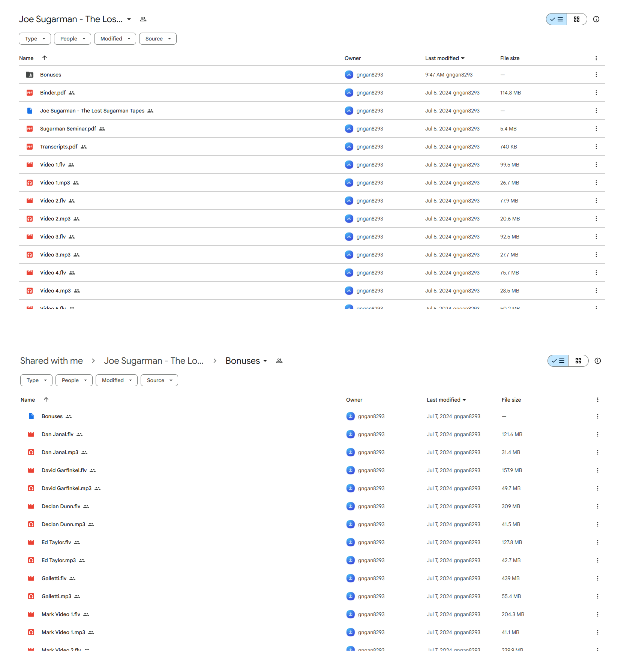
Task: Select the Video 4.mp3 file
Action: (x=312, y=291)
